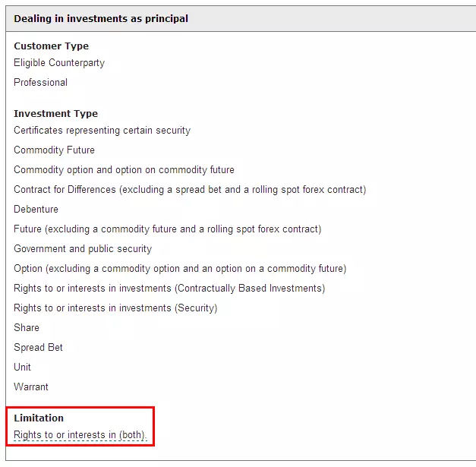Click 'Commodity option and option on commodity future'

click(x=125, y=170)
